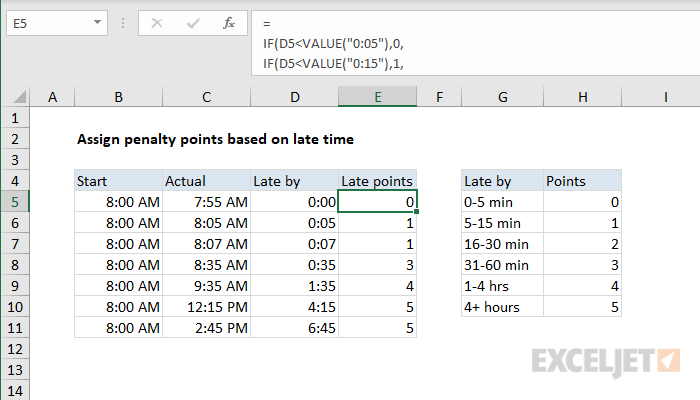Select cell with 2:45 PM
The width and height of the screenshot is (700, 400).
206,328
